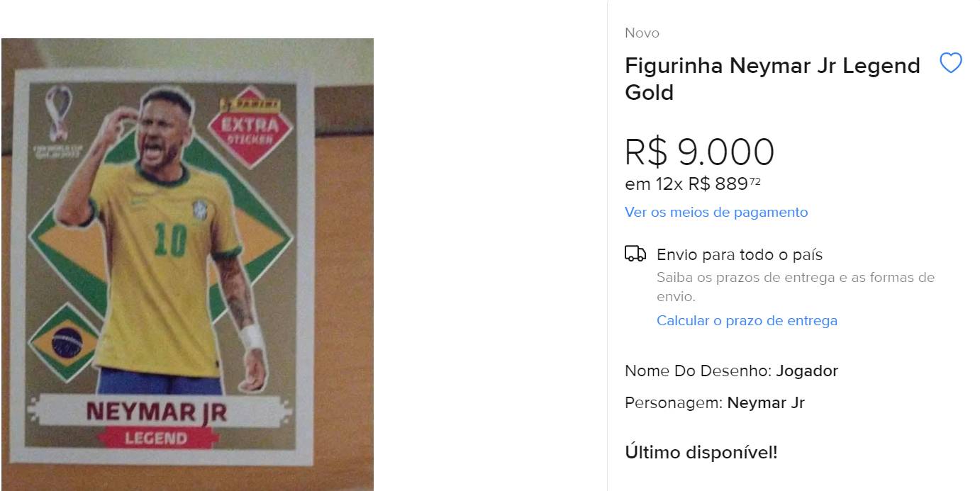The image size is (980, 491).
Task: Open Calcular o prazo de entrega link
Action: pyautogui.click(x=747, y=320)
